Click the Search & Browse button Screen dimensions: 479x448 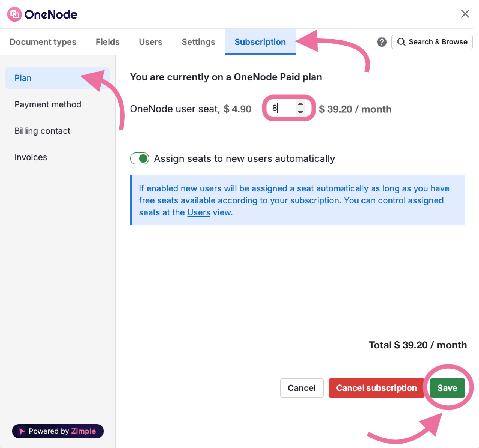[432, 42]
